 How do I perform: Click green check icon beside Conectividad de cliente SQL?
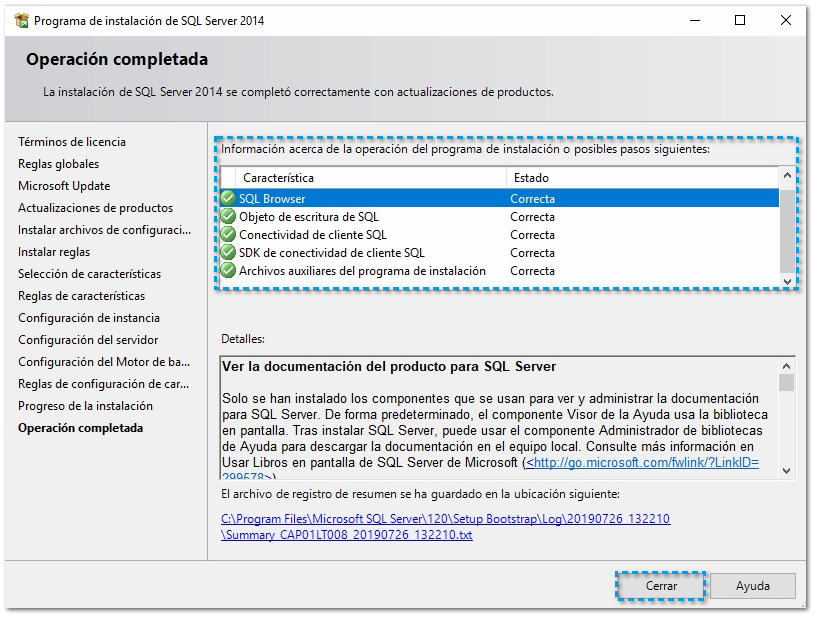(228, 235)
